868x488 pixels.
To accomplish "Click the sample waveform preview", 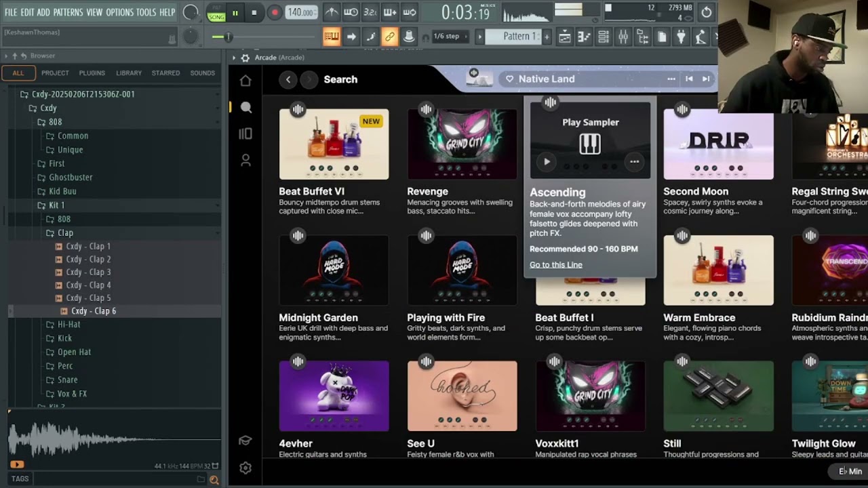I will tap(114, 439).
